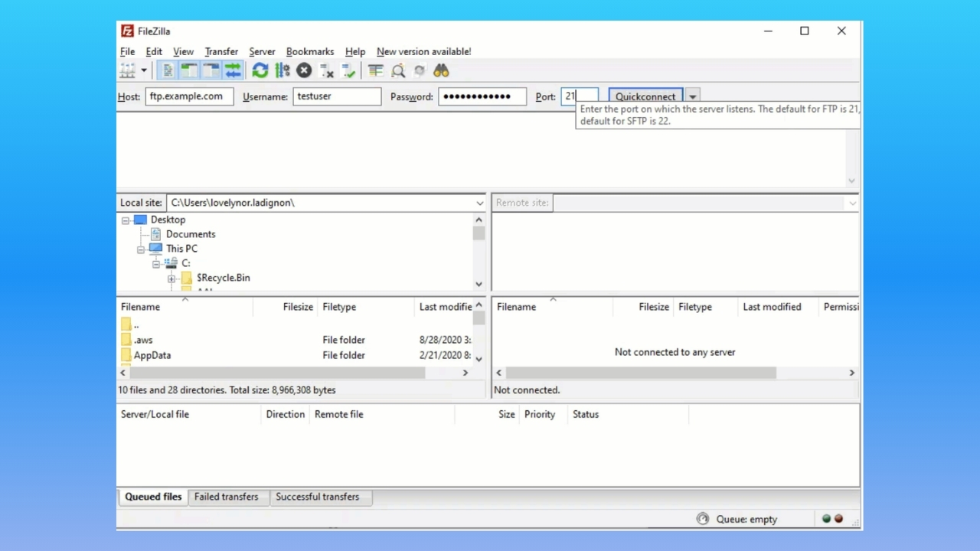Click the message log scroll down arrow
980x551 pixels.
point(851,181)
